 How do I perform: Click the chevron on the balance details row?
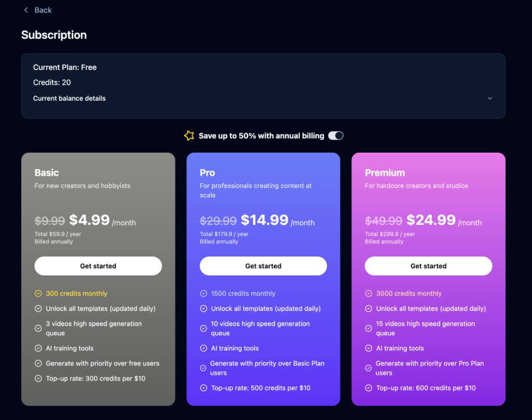(489, 98)
